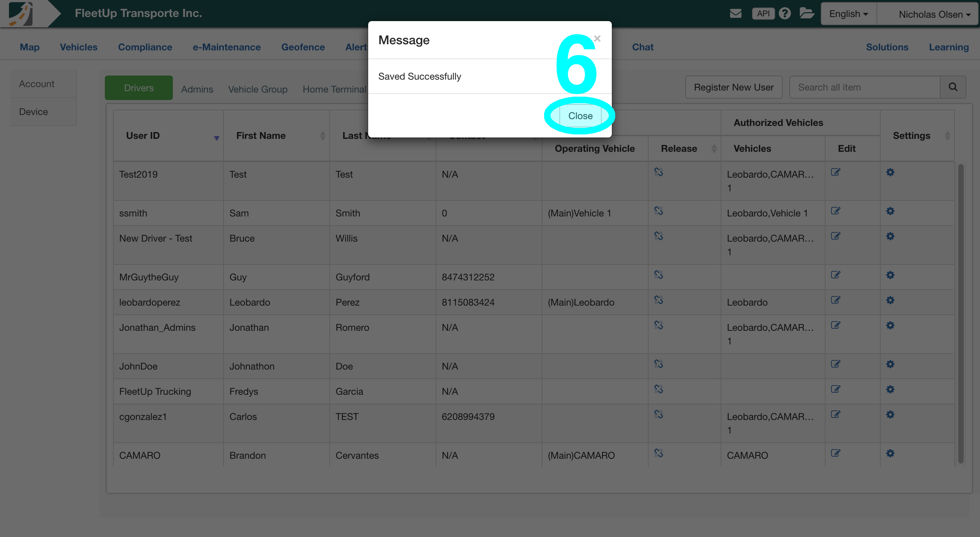
Task: Click Register New User button
Action: tap(734, 87)
